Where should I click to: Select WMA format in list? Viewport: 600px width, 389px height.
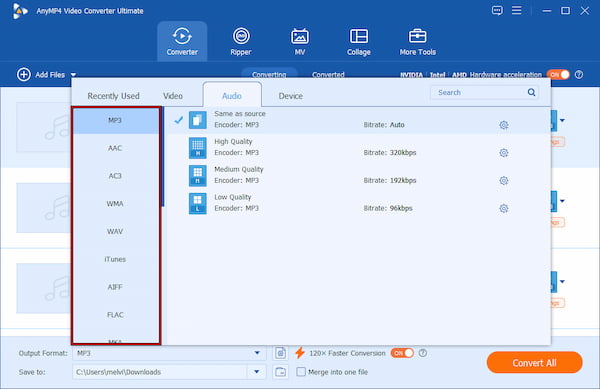pos(115,203)
